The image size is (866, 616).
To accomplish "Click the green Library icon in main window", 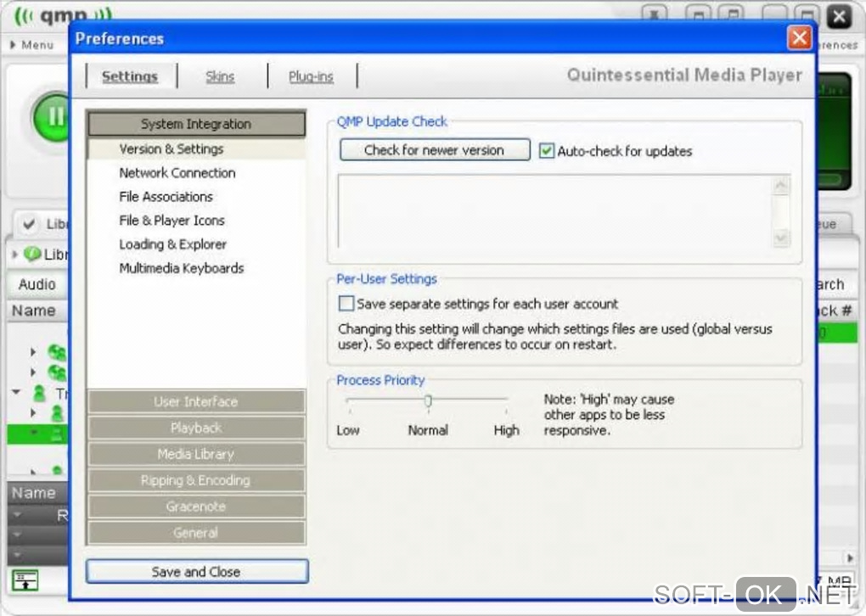I will [x=32, y=255].
